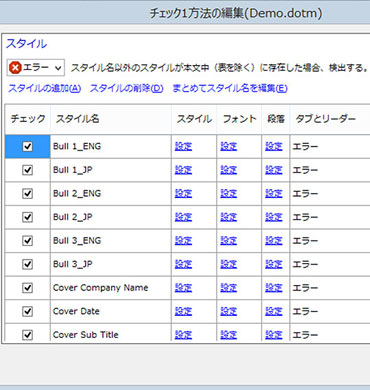370x390 pixels.
Task: Click the タブとリーダー column header
Action: pos(330,119)
